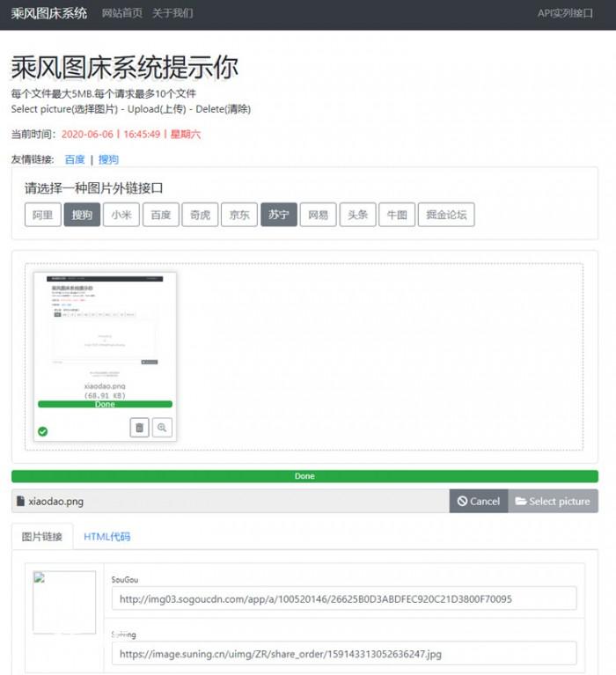Click the Suning image URL field
Screen dimensions: 616x675
[x=344, y=654]
